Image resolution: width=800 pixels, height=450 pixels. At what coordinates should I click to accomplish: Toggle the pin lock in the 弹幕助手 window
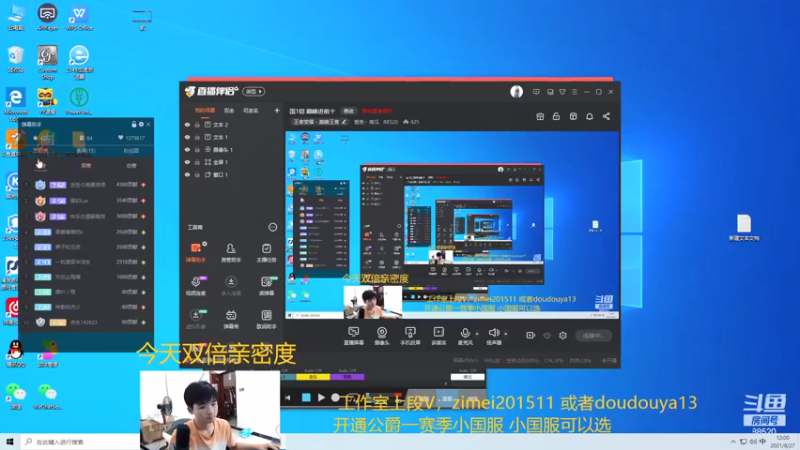pyautogui.click(x=134, y=124)
